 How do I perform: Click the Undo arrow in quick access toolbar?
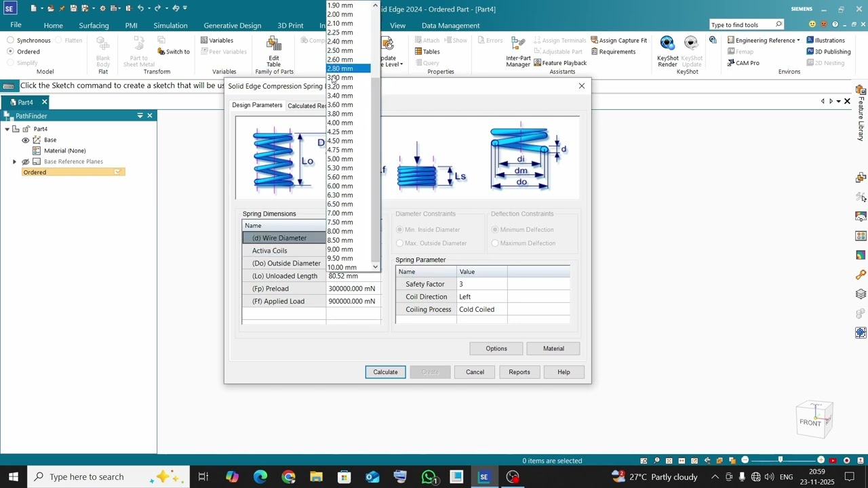point(140,8)
